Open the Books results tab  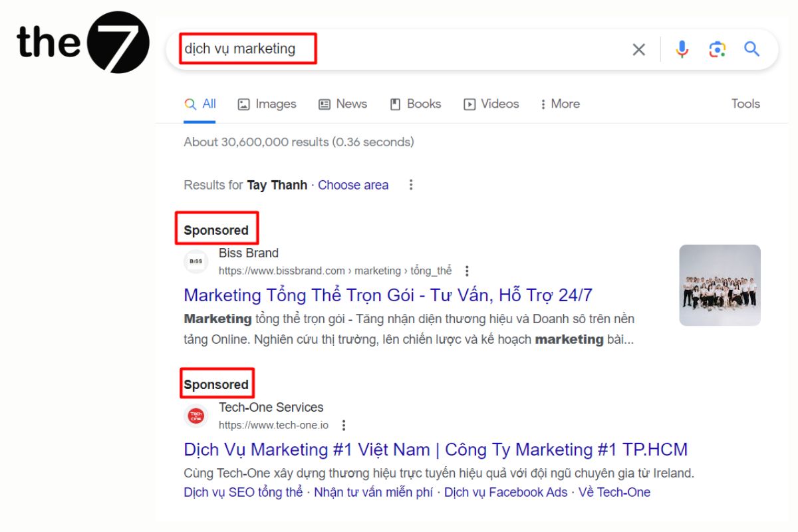(x=415, y=104)
